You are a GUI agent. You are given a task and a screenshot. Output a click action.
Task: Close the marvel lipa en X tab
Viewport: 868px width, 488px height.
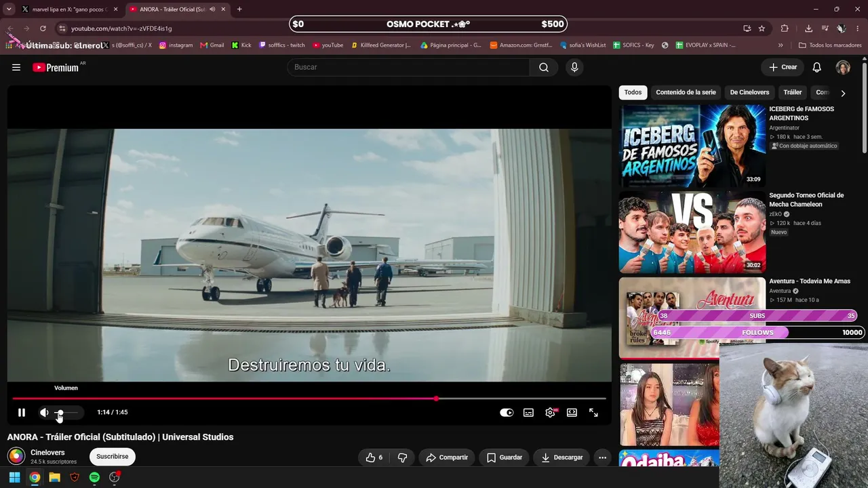115,9
